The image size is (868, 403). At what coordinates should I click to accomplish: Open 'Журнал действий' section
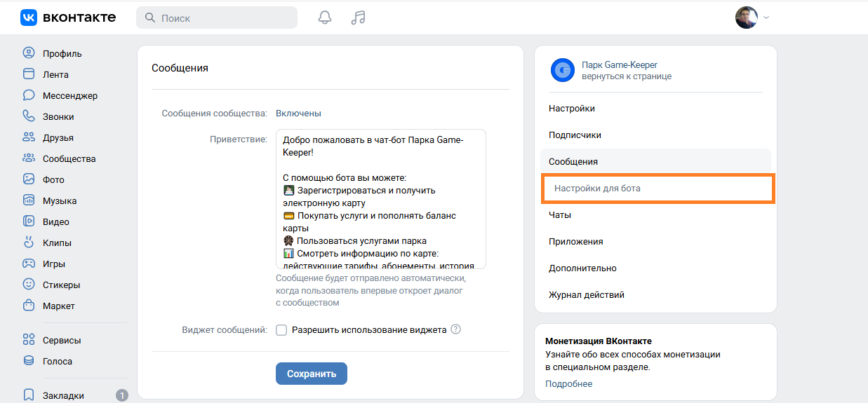(586, 295)
